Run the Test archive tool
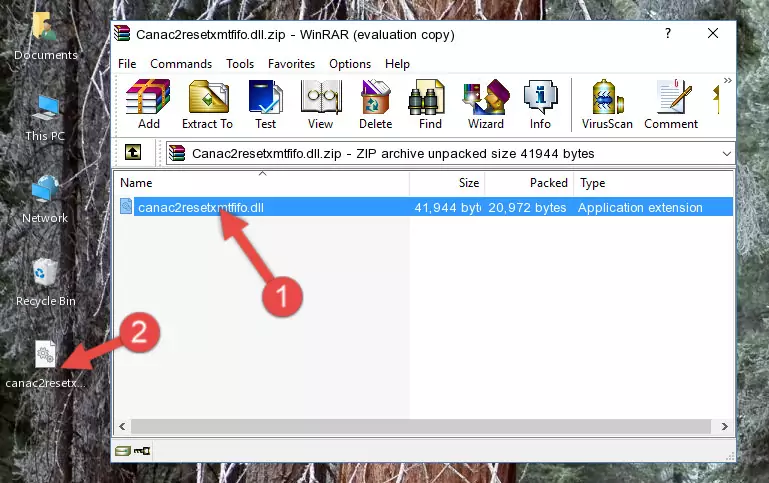This screenshot has height=483, width=769. (x=265, y=104)
